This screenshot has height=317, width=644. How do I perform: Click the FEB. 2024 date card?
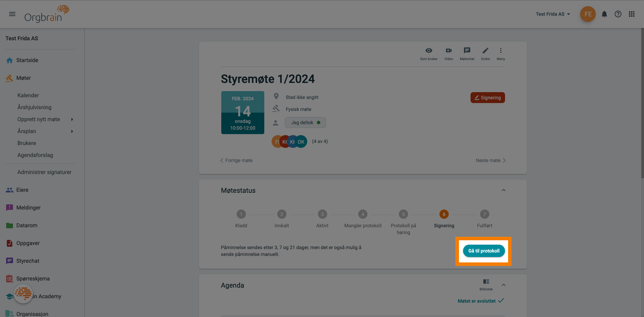point(243,113)
